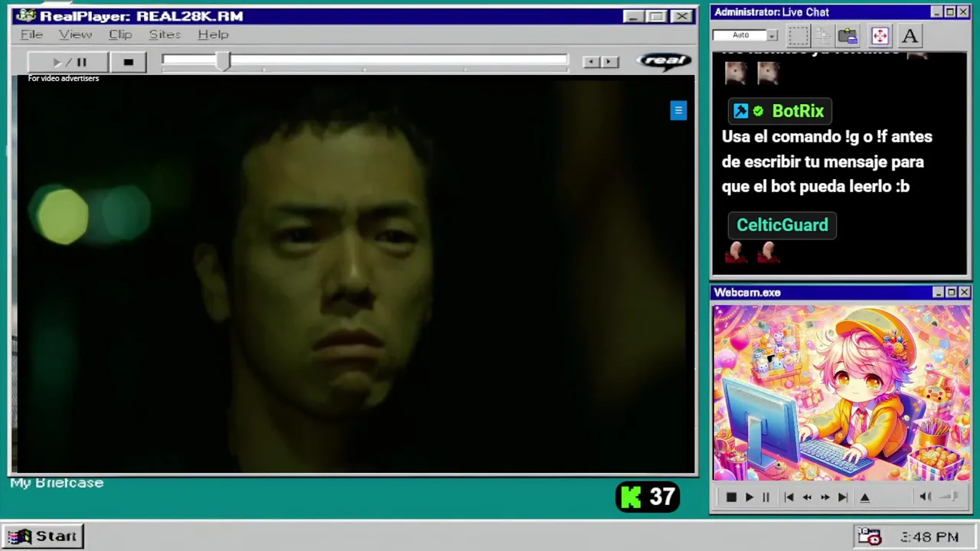
Task: Skip to previous track in Webcam.exe
Action: coord(789,497)
